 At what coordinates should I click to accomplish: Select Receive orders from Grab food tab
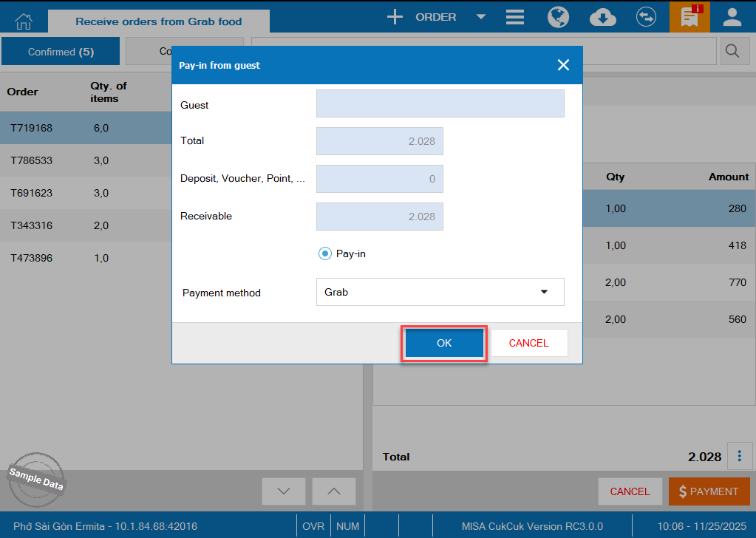[158, 21]
